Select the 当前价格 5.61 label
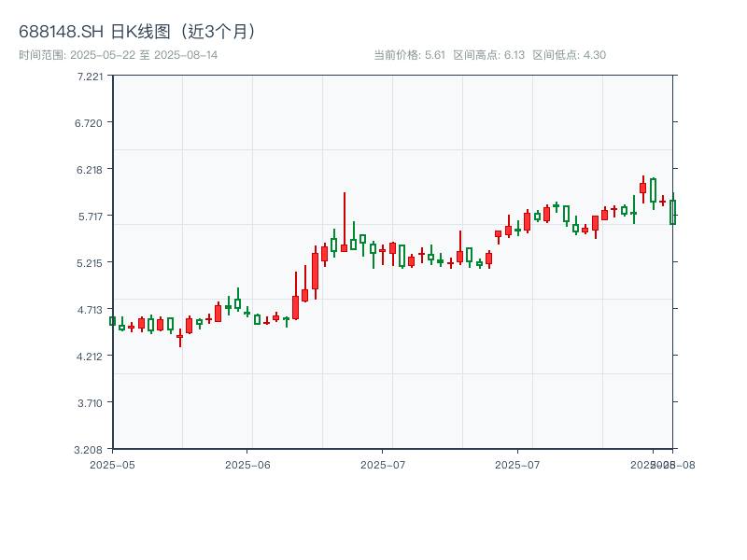Viewport: 747px width, 560px height. 409,55
